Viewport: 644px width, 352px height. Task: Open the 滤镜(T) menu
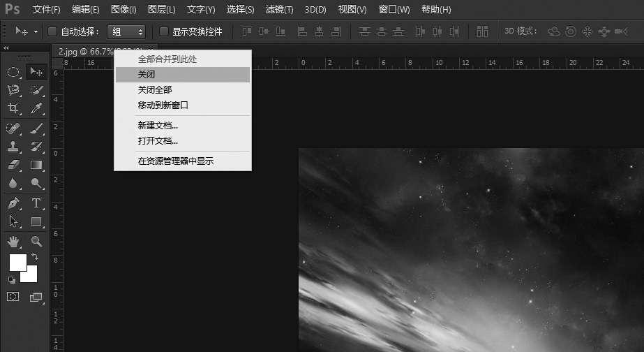click(279, 10)
